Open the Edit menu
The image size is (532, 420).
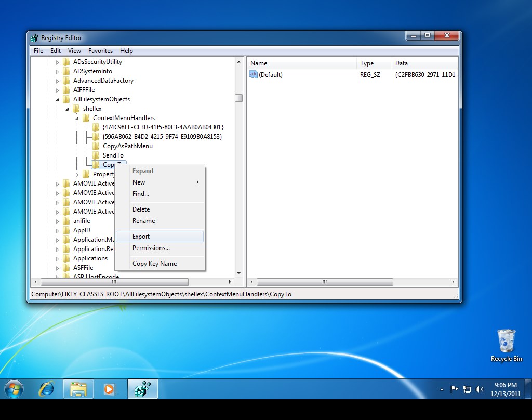(55, 51)
